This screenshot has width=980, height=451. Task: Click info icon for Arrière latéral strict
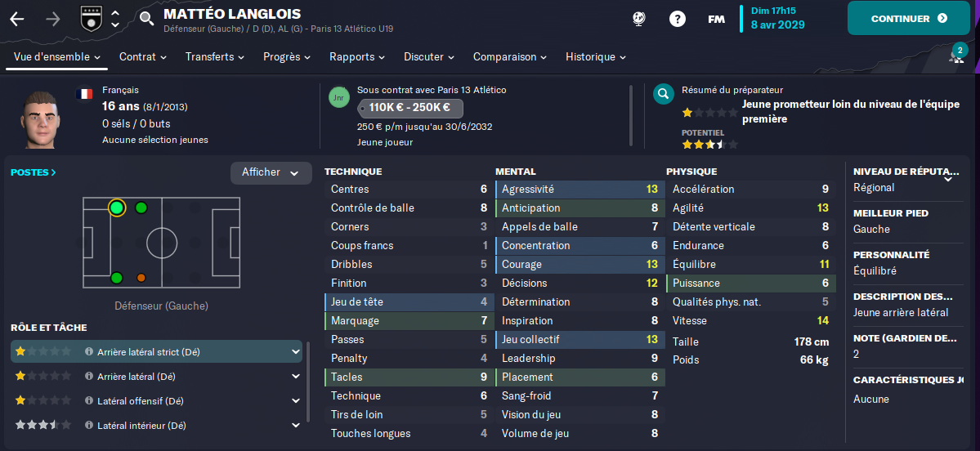[89, 352]
